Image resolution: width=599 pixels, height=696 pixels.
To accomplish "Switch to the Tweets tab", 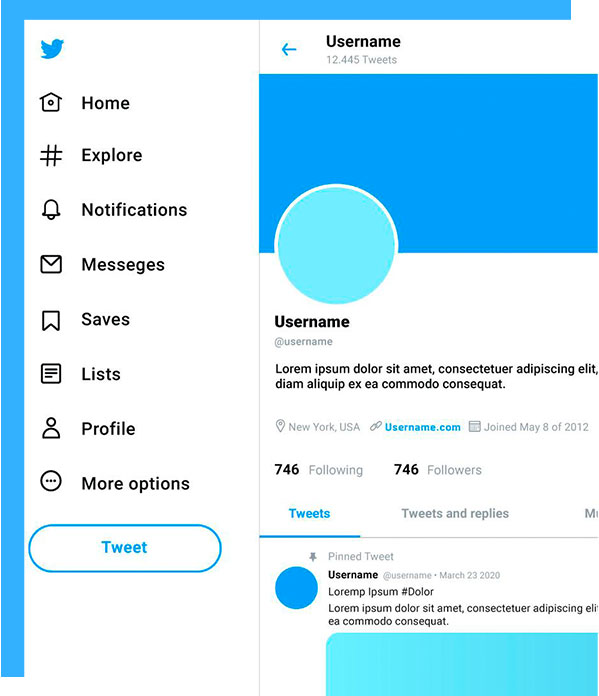I will pos(309,514).
